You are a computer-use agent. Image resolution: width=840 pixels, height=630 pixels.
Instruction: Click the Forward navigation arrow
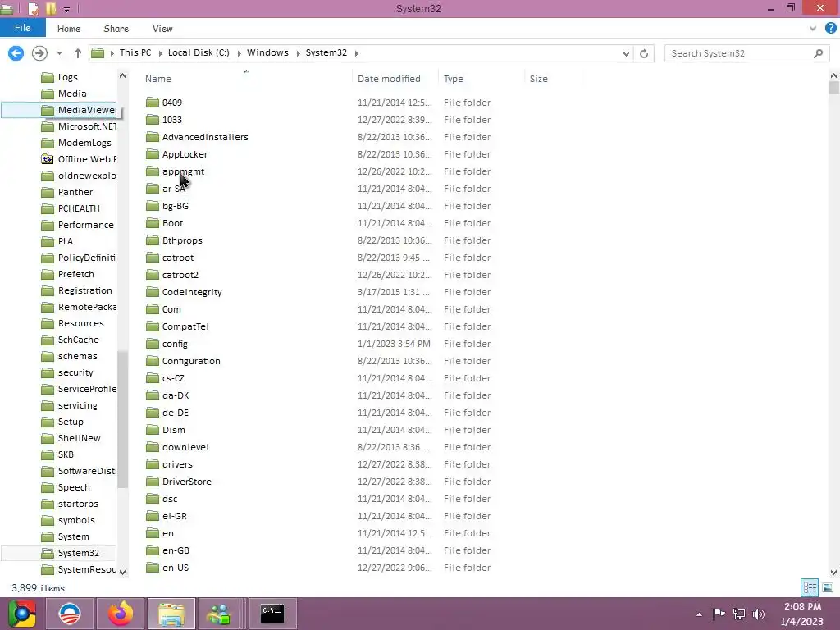click(39, 53)
